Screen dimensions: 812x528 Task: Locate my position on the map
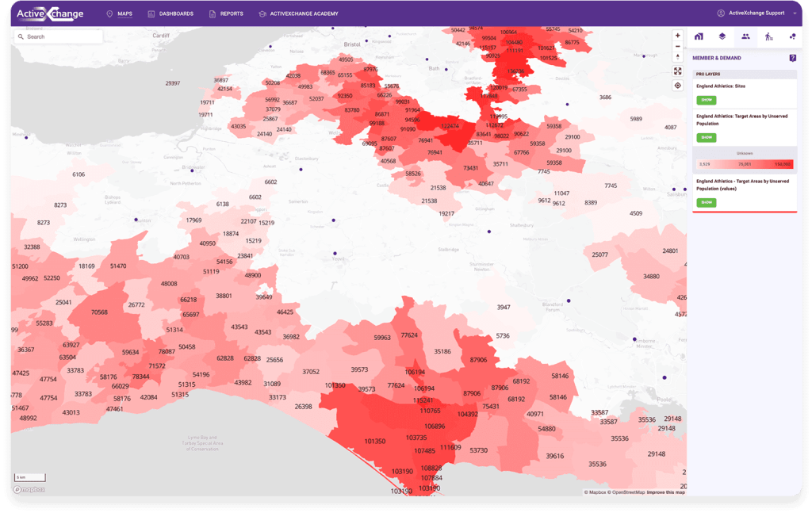(677, 85)
